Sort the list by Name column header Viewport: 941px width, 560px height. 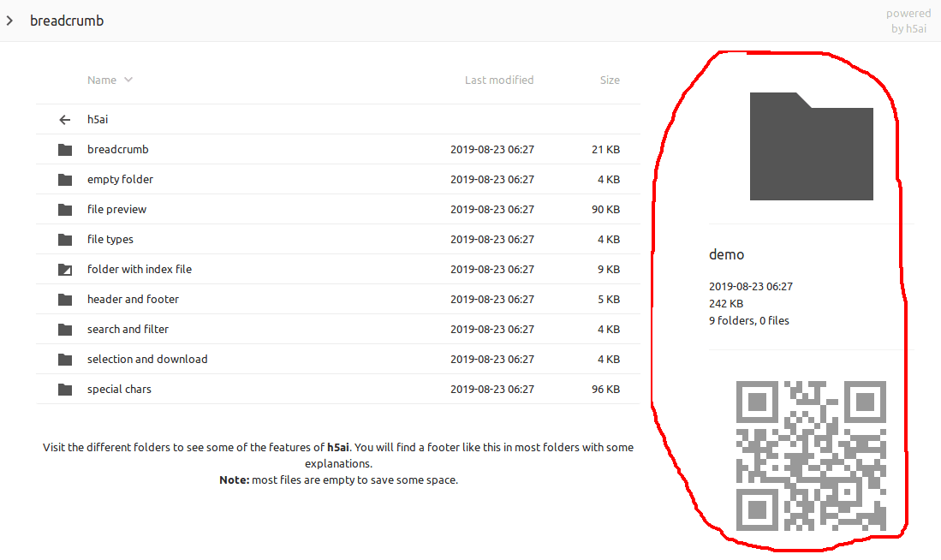[101, 80]
